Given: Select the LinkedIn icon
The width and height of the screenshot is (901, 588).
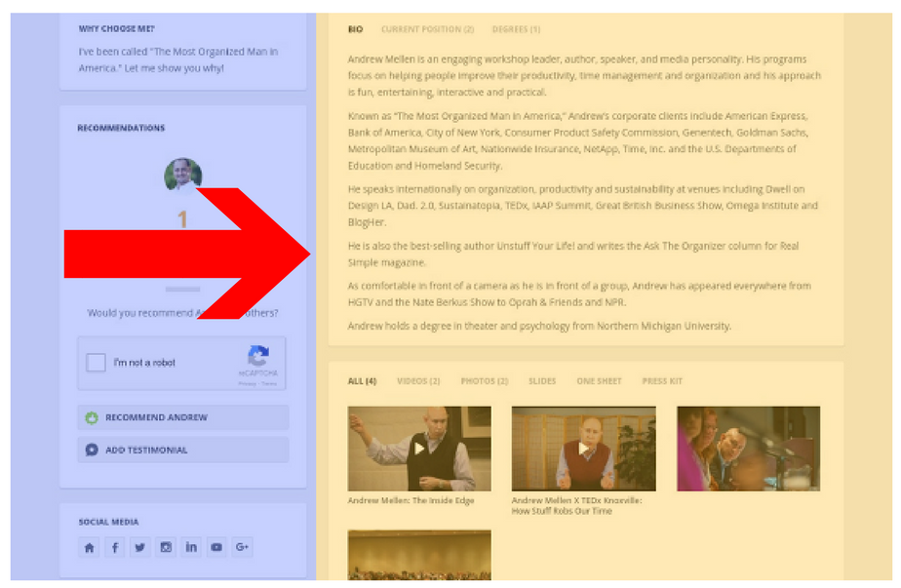Looking at the screenshot, I should click(x=191, y=547).
